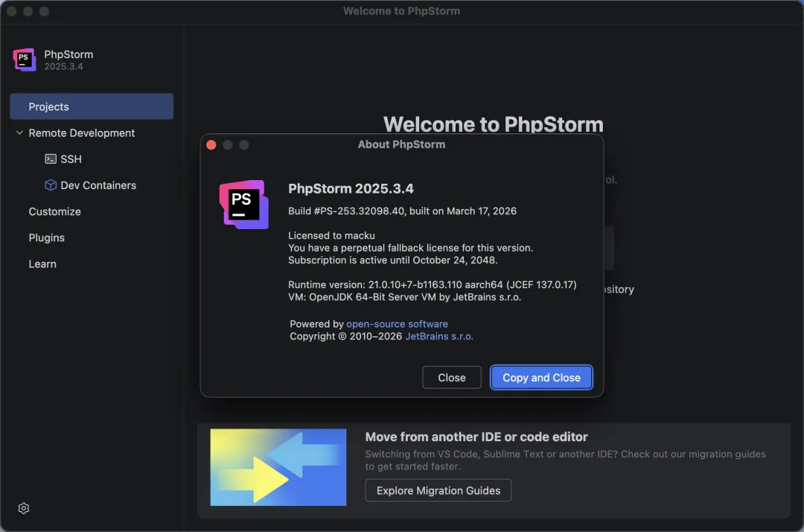This screenshot has height=532, width=804.
Task: Select SSH under Remote Development
Action: 71,159
